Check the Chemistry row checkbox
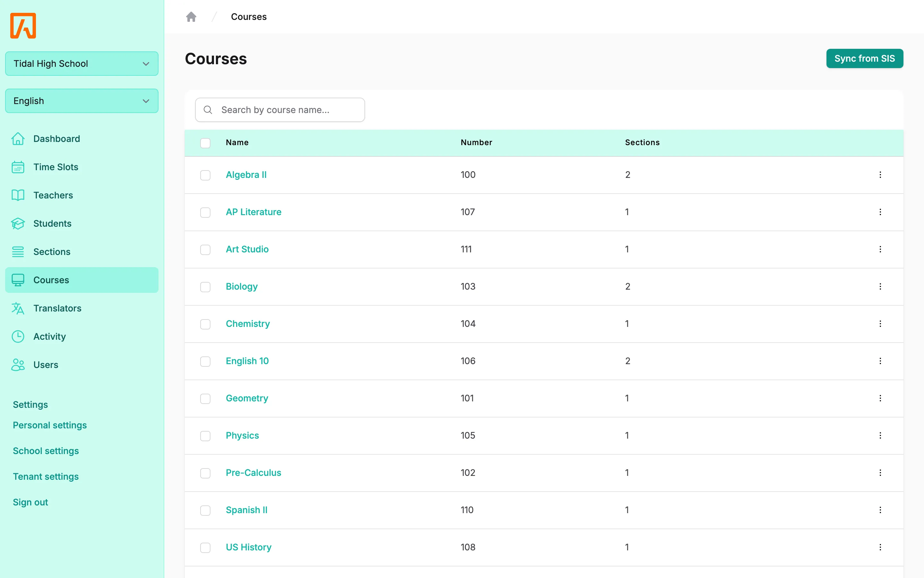924x578 pixels. (x=205, y=324)
